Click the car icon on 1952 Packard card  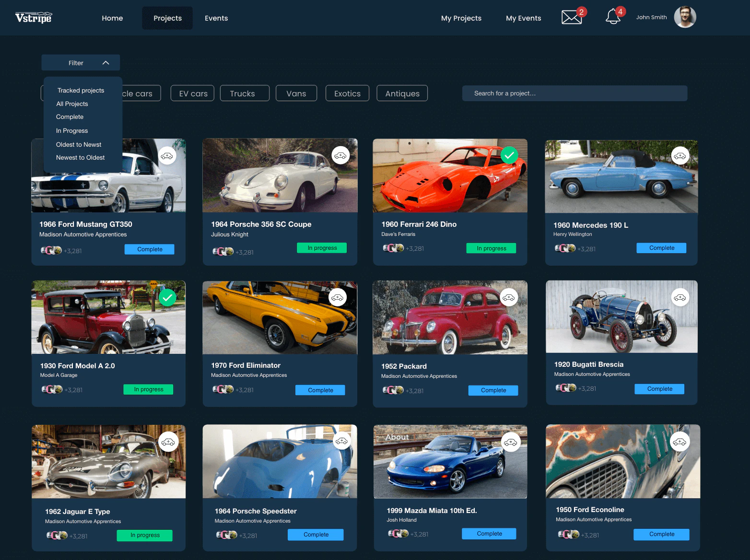pos(509,297)
